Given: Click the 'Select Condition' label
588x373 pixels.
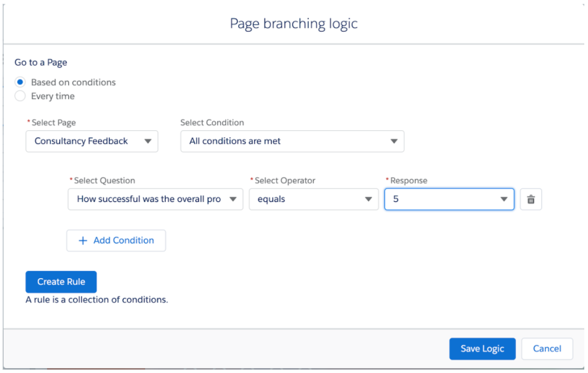Looking at the screenshot, I should pos(212,123).
